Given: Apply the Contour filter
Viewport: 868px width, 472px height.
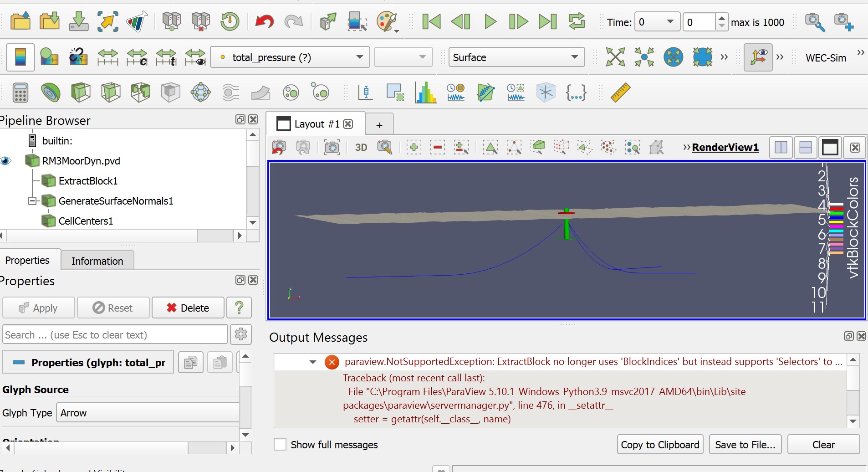Looking at the screenshot, I should pyautogui.click(x=51, y=92).
